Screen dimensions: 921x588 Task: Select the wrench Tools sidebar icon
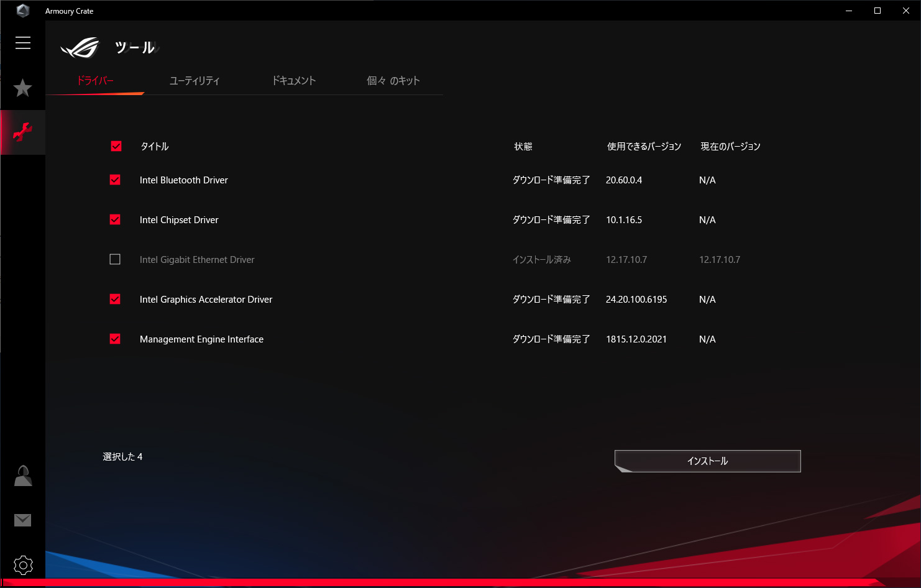pos(23,132)
